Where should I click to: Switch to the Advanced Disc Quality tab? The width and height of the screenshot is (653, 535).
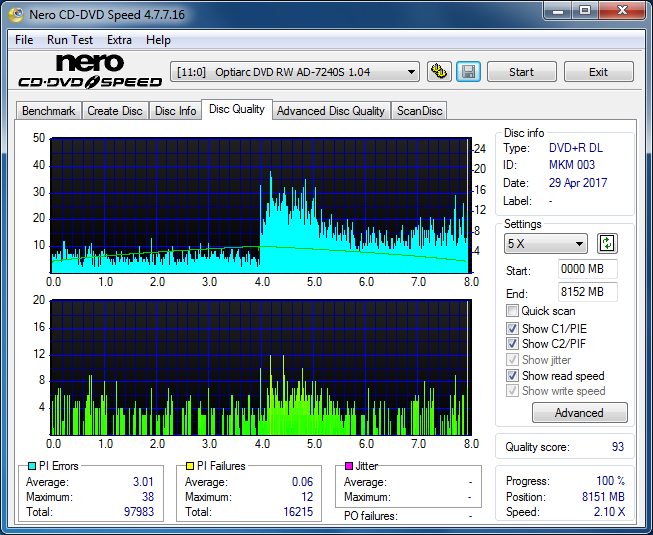(331, 111)
